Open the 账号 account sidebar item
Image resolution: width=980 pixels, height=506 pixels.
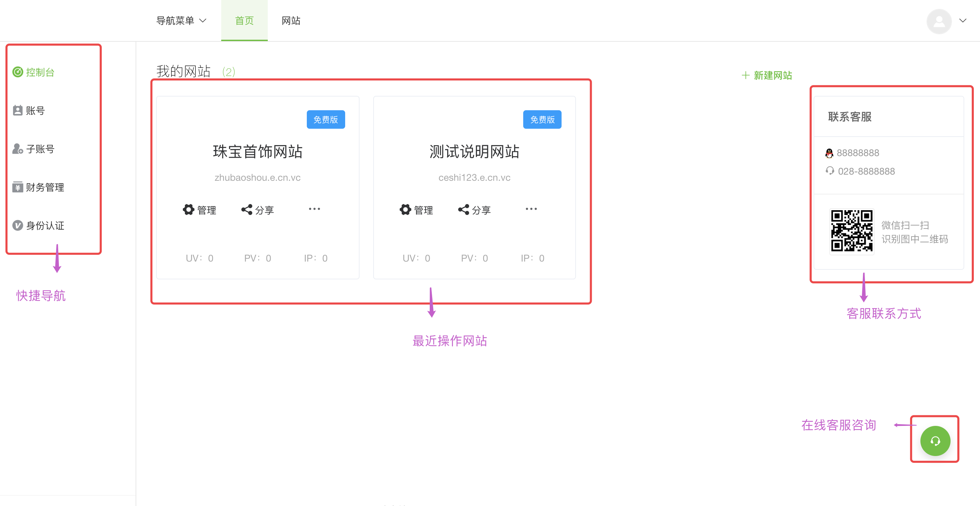(x=29, y=111)
